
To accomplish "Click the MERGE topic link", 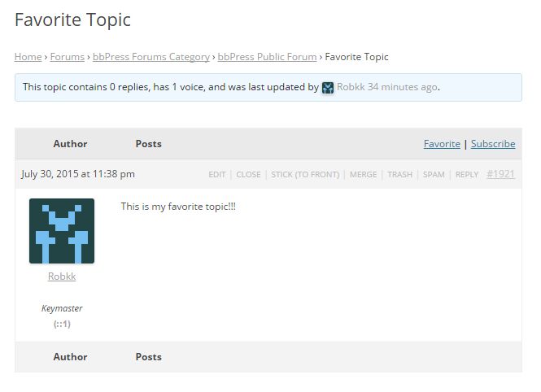I will point(363,175).
